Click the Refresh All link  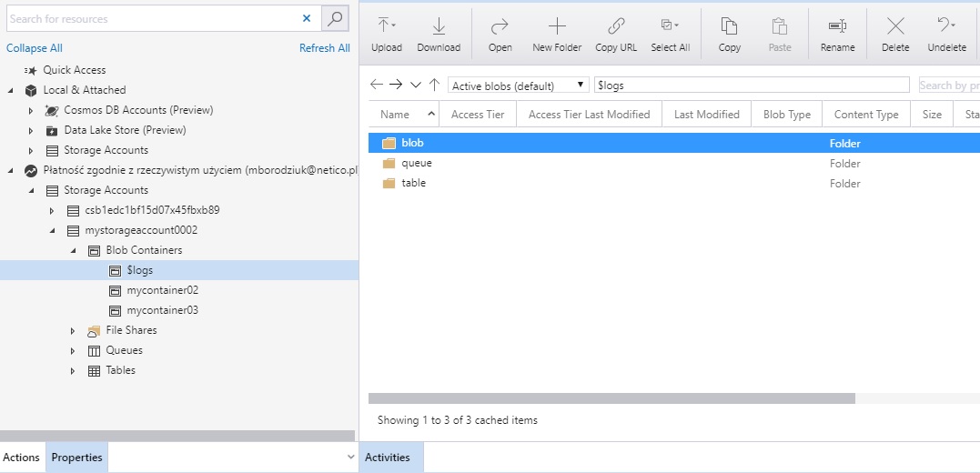[x=324, y=48]
